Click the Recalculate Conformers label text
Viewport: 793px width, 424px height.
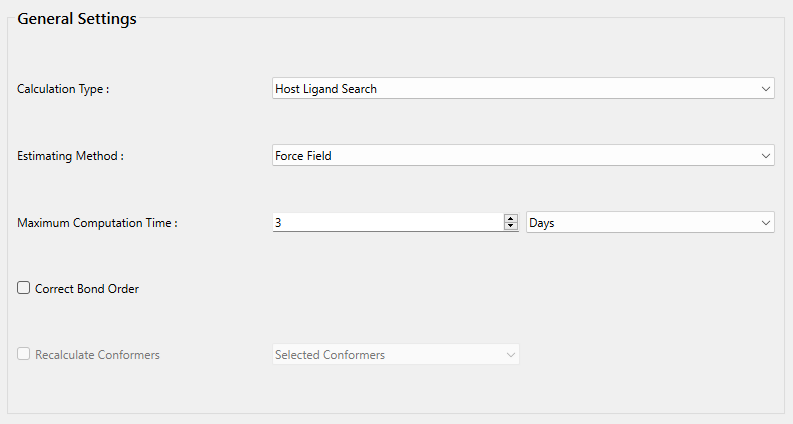97,355
